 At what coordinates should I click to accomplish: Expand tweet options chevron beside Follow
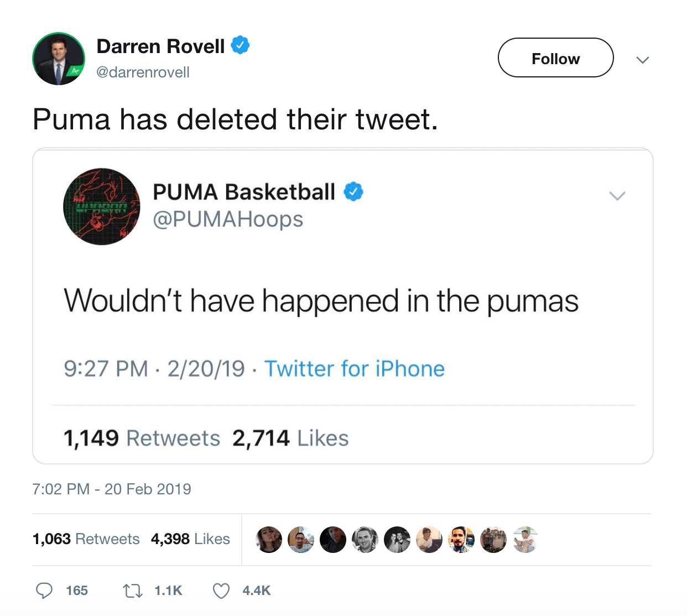[643, 60]
